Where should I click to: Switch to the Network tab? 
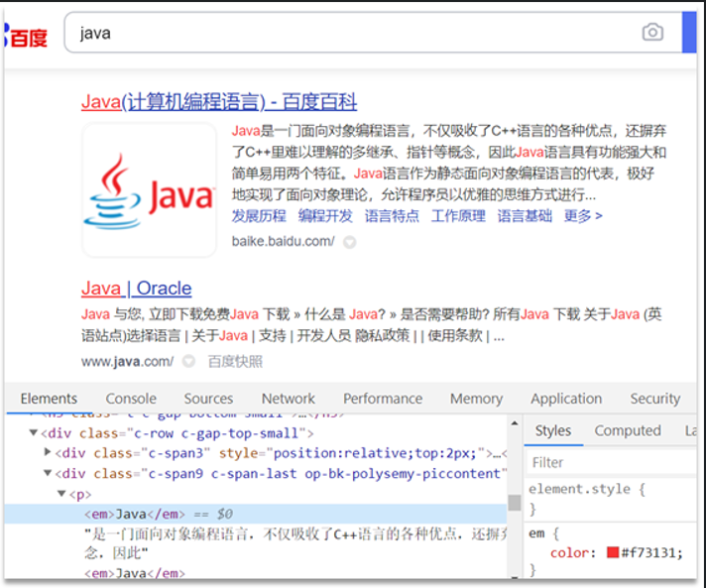[289, 399]
